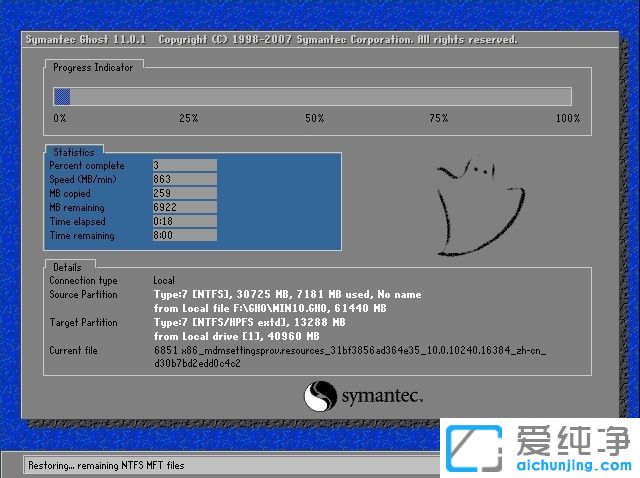This screenshot has width=640, height=478.
Task: Click the Symantec Ghost 11.0.1 title bar
Action: (270, 40)
